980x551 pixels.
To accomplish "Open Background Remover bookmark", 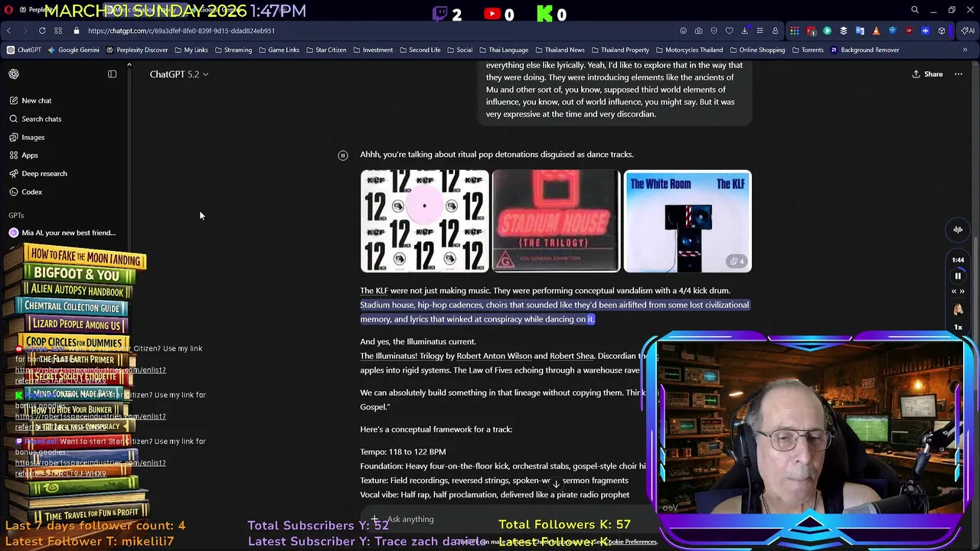I will coord(864,50).
